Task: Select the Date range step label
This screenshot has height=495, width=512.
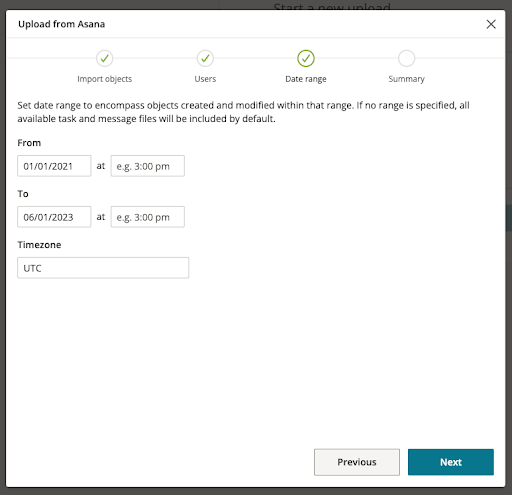Action: tap(306, 79)
